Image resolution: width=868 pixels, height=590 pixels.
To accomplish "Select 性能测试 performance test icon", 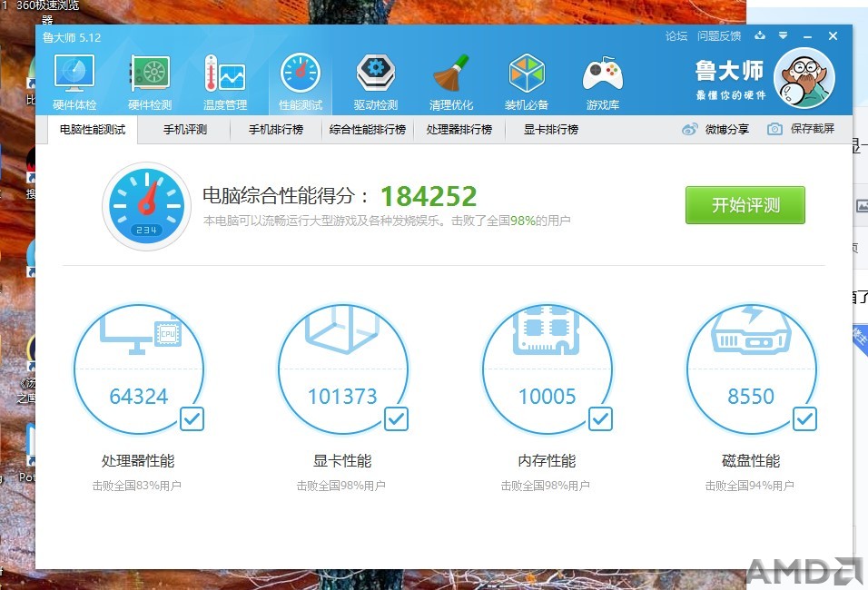I will click(301, 82).
